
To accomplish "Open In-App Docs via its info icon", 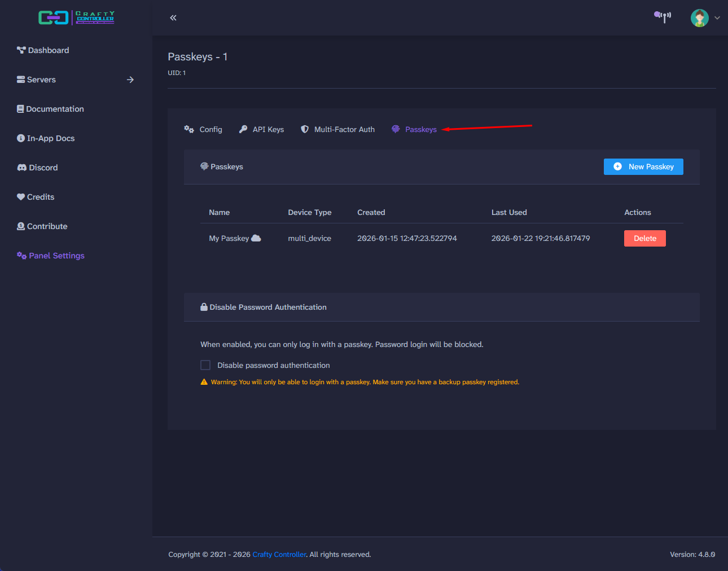I will 21,138.
